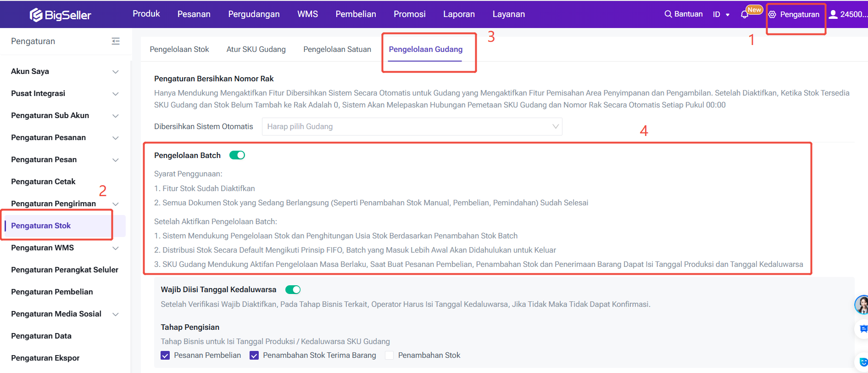
Task: Open the Atur SKU Gudang tab
Action: 256,50
